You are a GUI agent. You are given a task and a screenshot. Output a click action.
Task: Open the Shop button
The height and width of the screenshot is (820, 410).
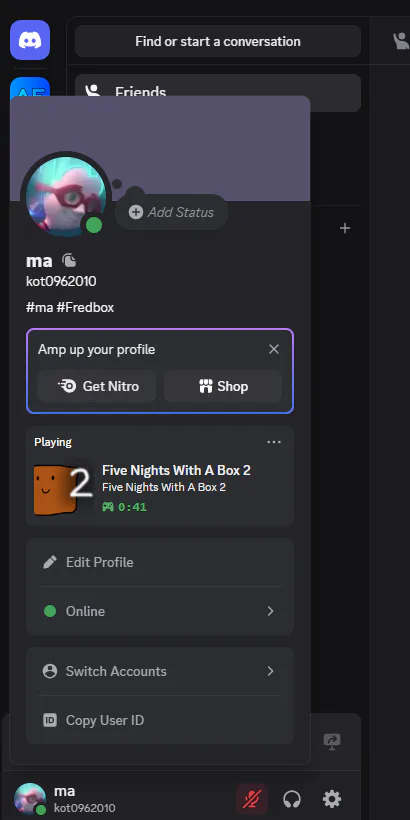tap(223, 386)
